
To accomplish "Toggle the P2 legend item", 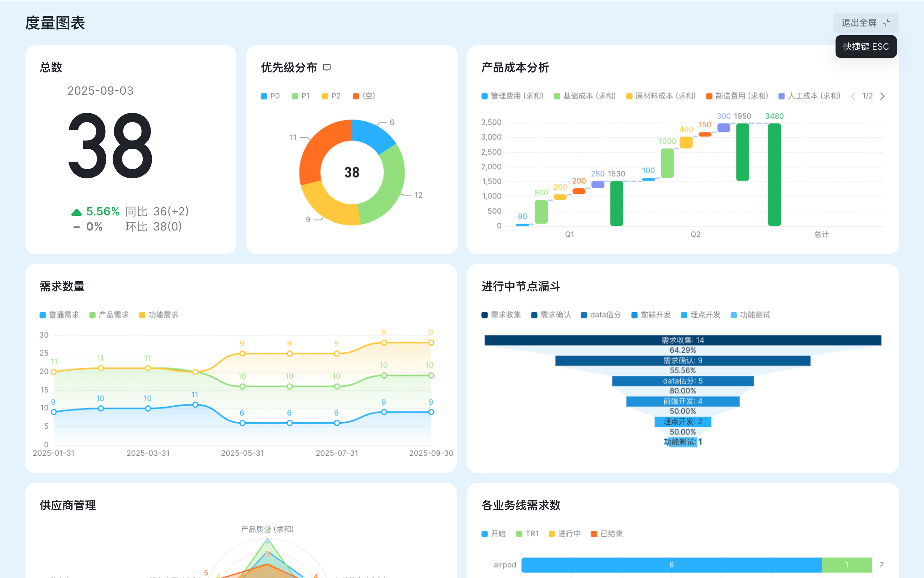I will (x=331, y=96).
